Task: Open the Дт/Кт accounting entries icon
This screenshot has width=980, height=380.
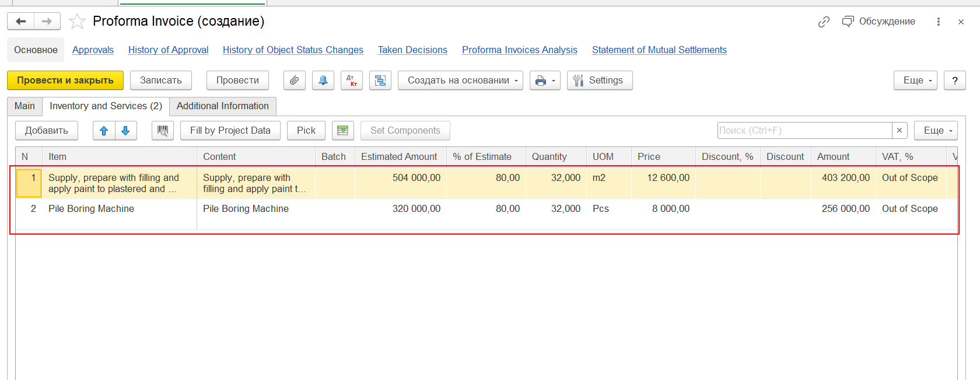Action: [352, 81]
